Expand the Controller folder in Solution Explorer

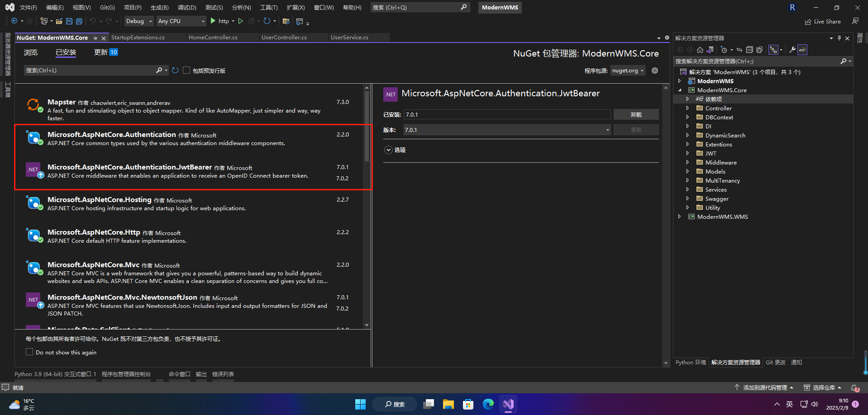point(687,108)
